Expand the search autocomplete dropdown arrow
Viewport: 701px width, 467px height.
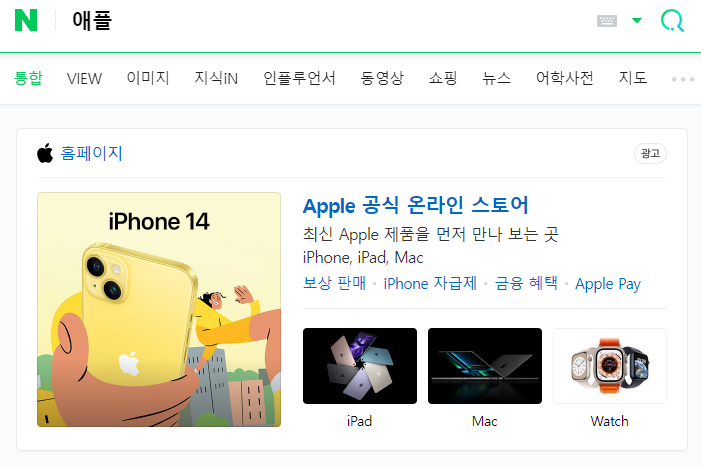pyautogui.click(x=637, y=20)
